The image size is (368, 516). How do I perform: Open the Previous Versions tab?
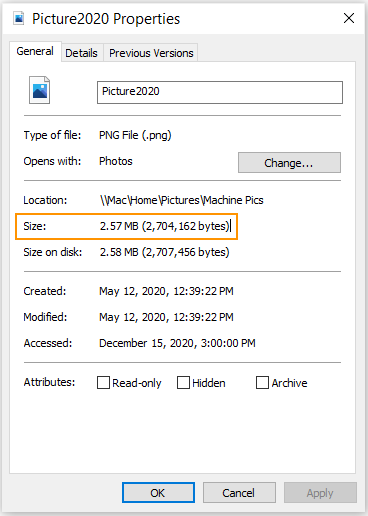pos(151,53)
